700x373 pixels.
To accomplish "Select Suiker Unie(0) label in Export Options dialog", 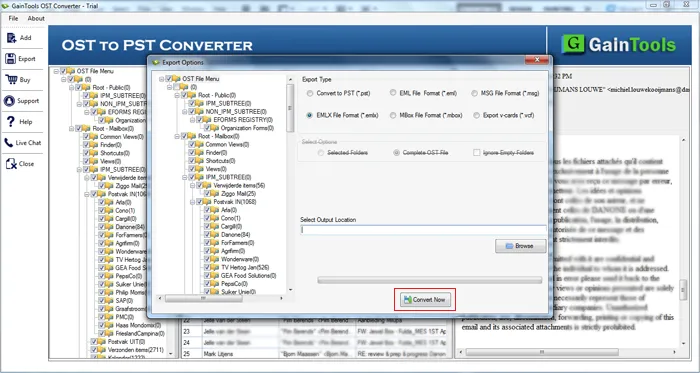I will pos(238,292).
